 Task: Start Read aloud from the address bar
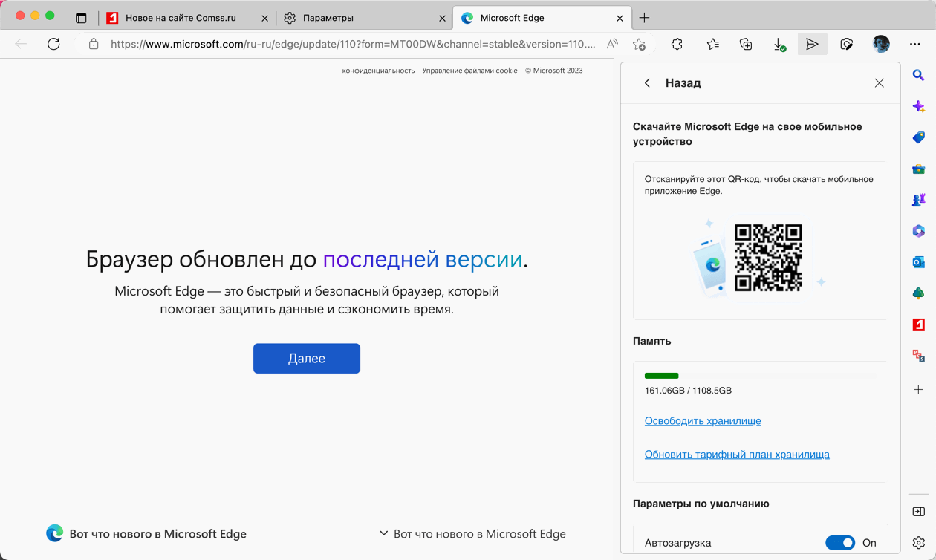612,44
